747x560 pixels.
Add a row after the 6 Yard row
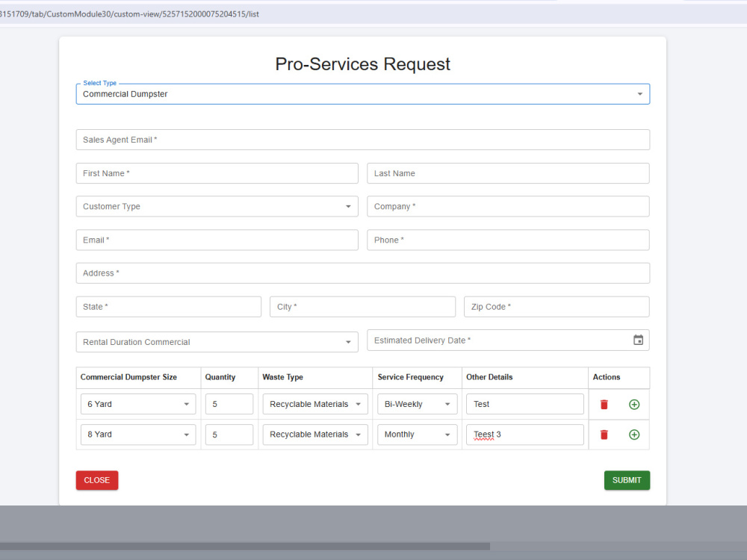(634, 404)
